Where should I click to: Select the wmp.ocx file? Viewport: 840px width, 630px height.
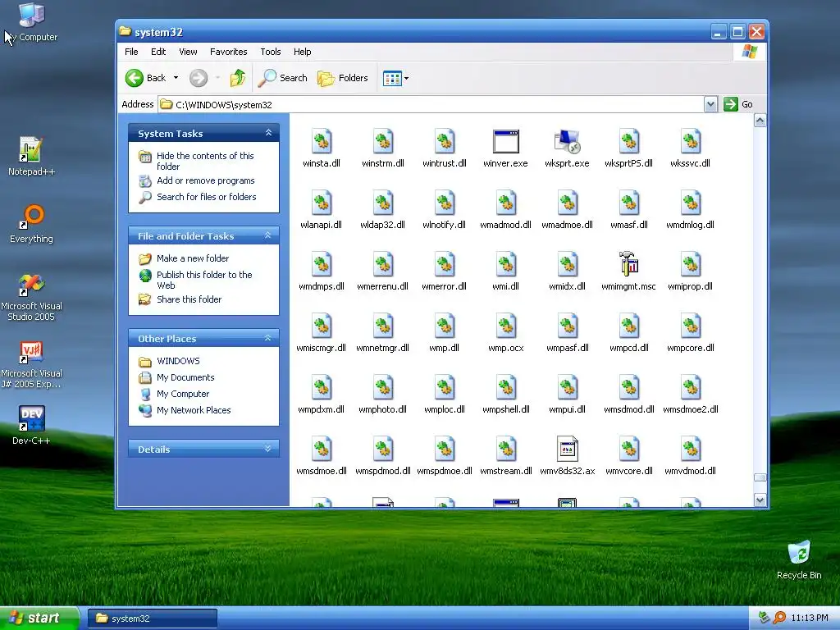point(505,333)
